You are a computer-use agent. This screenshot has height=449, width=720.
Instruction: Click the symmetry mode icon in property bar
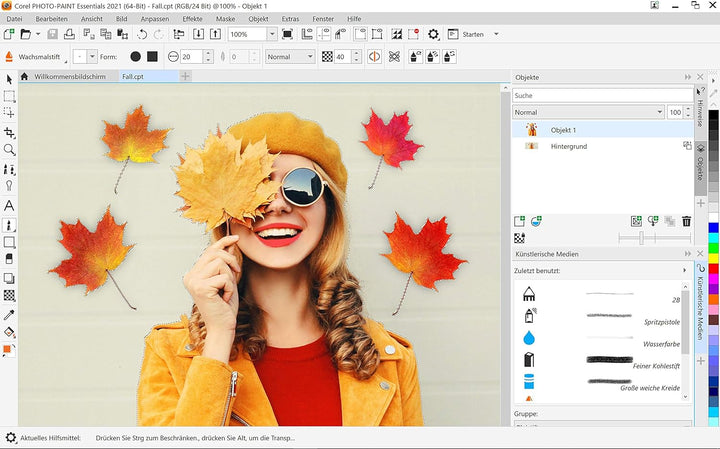click(x=375, y=56)
